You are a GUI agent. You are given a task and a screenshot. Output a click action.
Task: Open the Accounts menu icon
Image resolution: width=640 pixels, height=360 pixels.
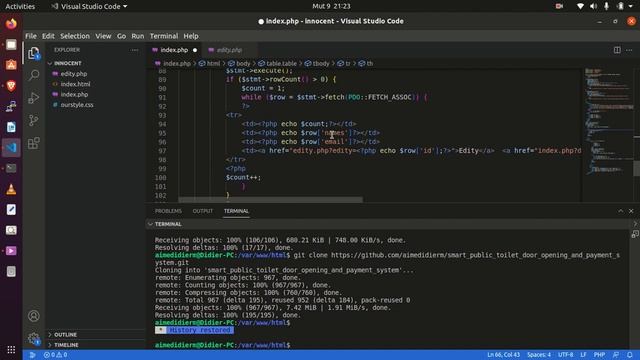[x=34, y=316]
